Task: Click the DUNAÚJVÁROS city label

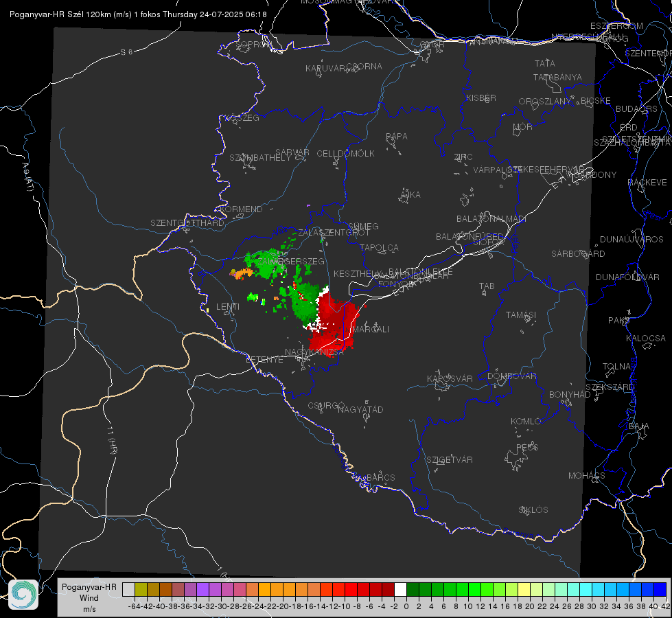Action: pos(632,240)
